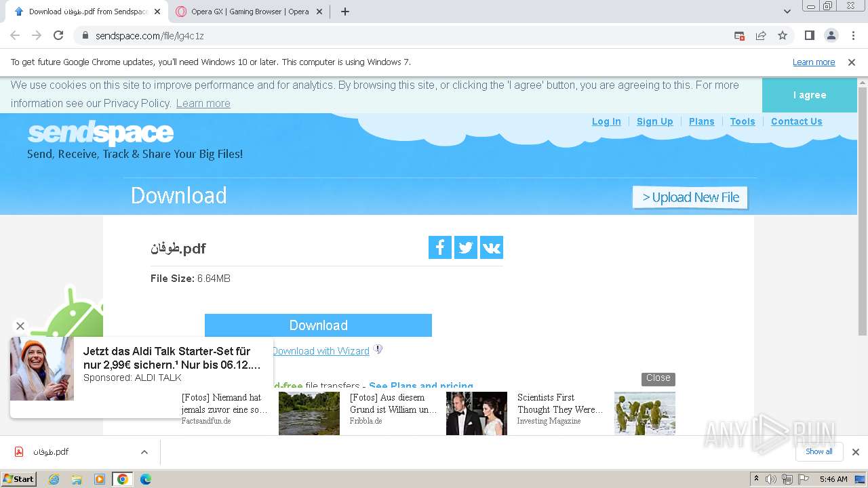Open the See Plans and pricing link

click(x=421, y=385)
